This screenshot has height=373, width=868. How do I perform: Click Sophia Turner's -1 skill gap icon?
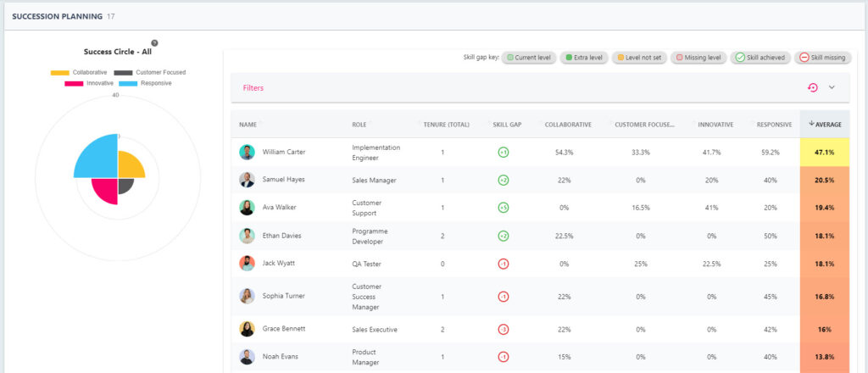[x=504, y=297]
